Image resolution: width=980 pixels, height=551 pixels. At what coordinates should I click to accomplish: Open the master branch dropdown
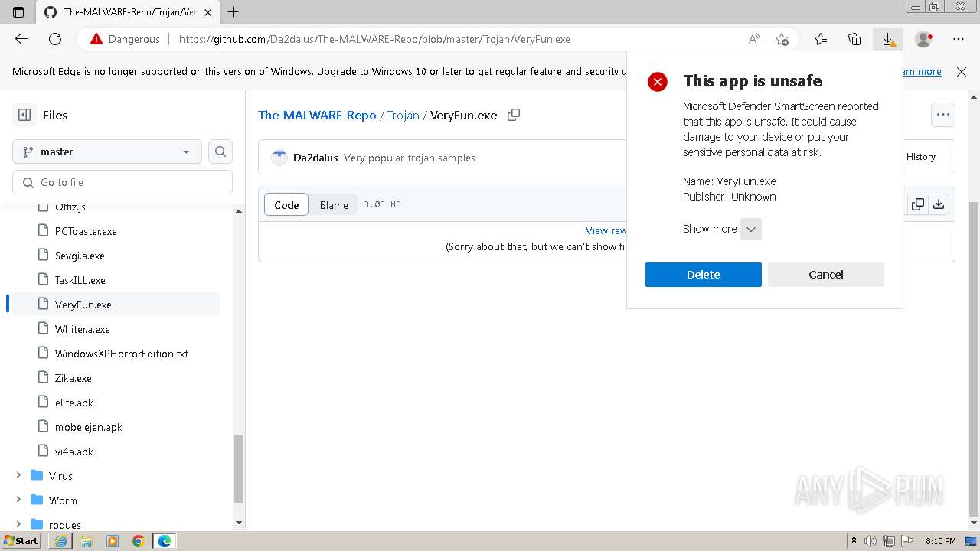click(x=107, y=152)
